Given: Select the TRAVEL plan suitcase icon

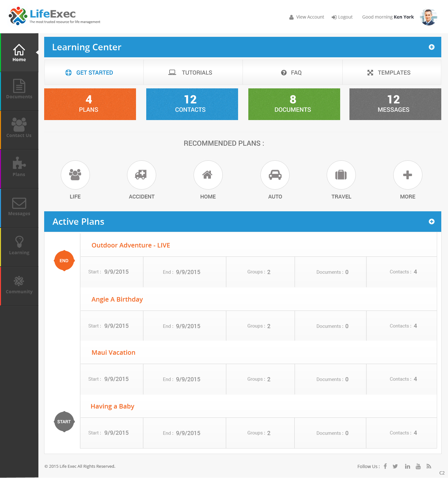Looking at the screenshot, I should [341, 175].
